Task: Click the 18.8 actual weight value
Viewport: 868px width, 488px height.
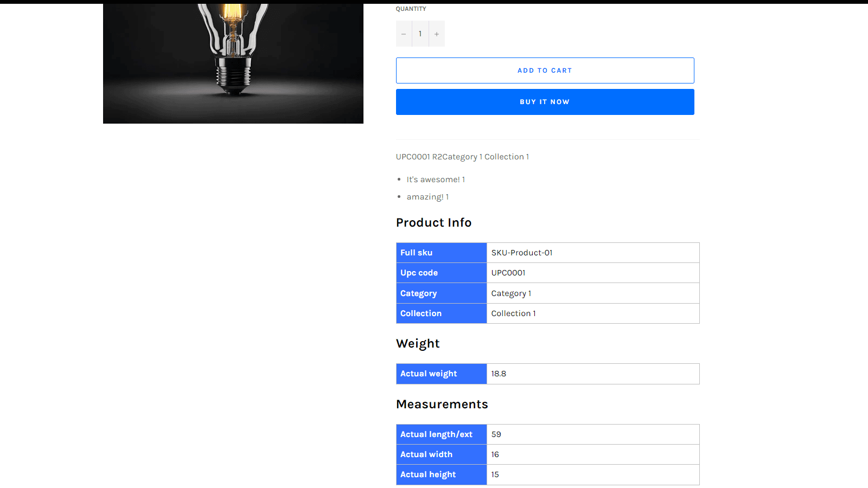Action: click(x=499, y=374)
